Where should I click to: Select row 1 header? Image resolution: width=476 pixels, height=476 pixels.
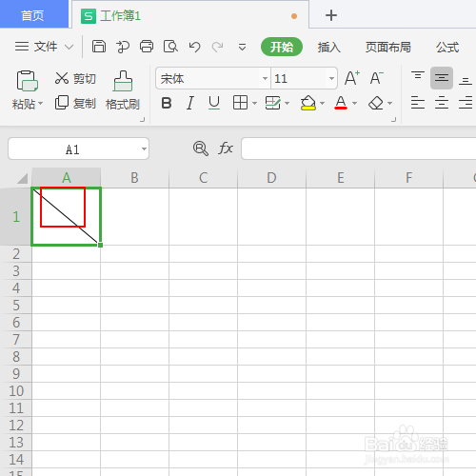[16, 217]
